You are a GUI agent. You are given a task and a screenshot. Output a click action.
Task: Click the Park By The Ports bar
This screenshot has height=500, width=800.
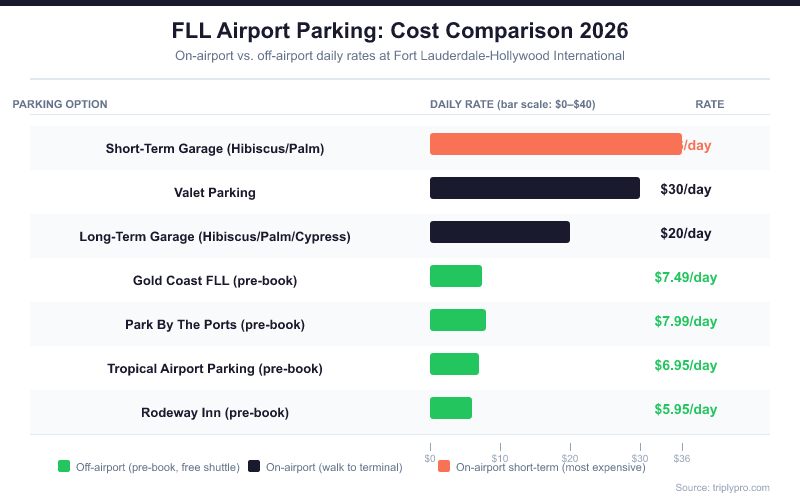[x=458, y=320]
